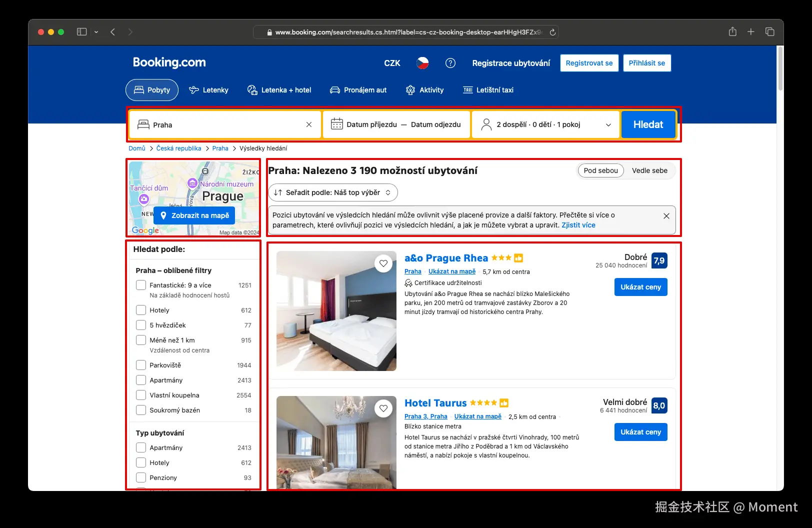The width and height of the screenshot is (812, 528).
Task: Click a&o Prague Rhea preferred partner badge
Action: [x=518, y=258]
